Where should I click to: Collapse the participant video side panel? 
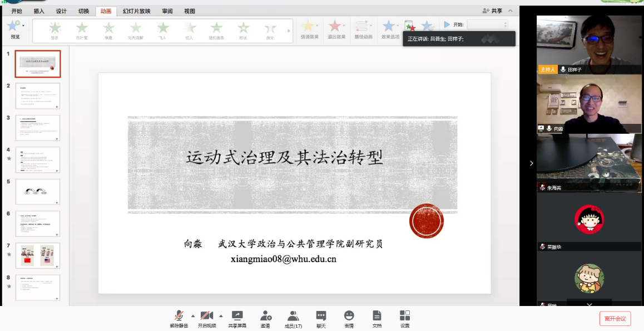tap(531, 163)
